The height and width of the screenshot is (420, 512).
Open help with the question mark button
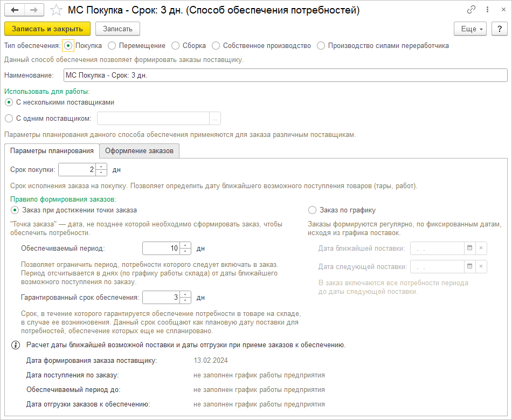tap(499, 29)
